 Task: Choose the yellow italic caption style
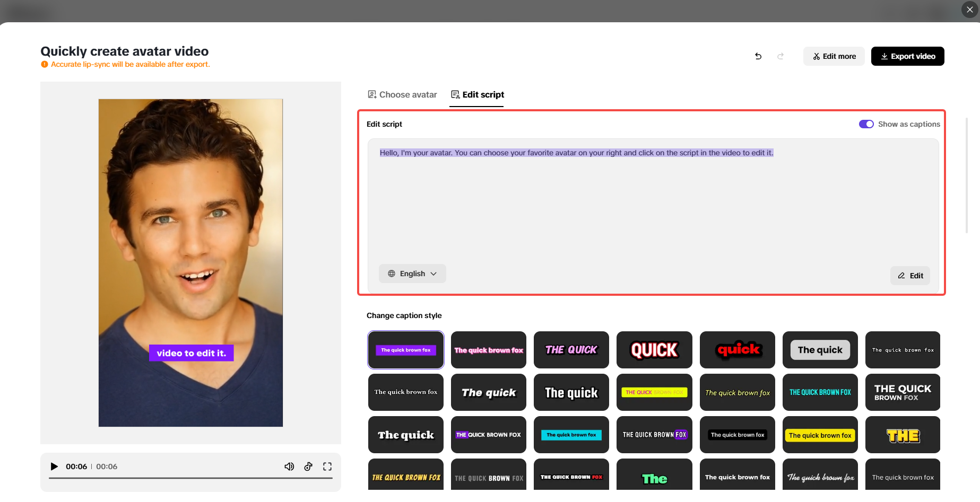738,392
